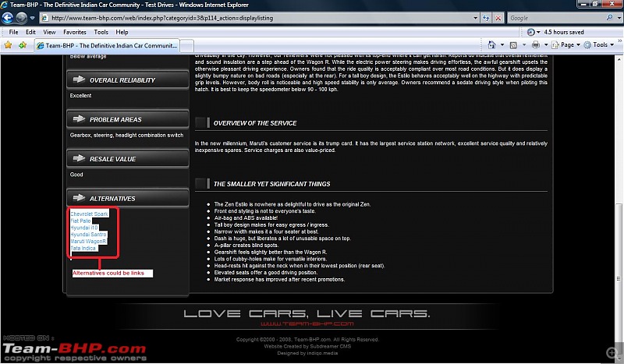Open the Help menu
Screen dimensions: 624x364
coord(122,32)
